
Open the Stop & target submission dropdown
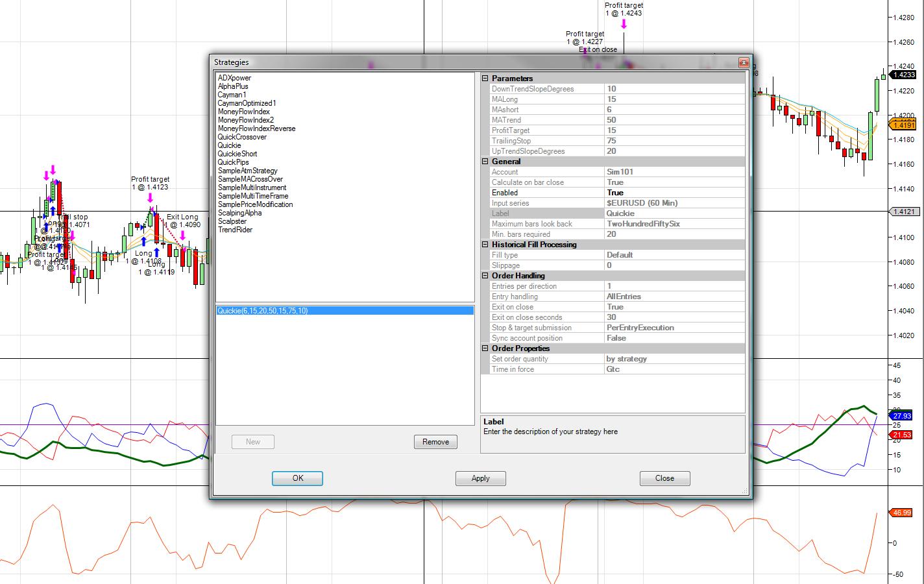point(675,328)
